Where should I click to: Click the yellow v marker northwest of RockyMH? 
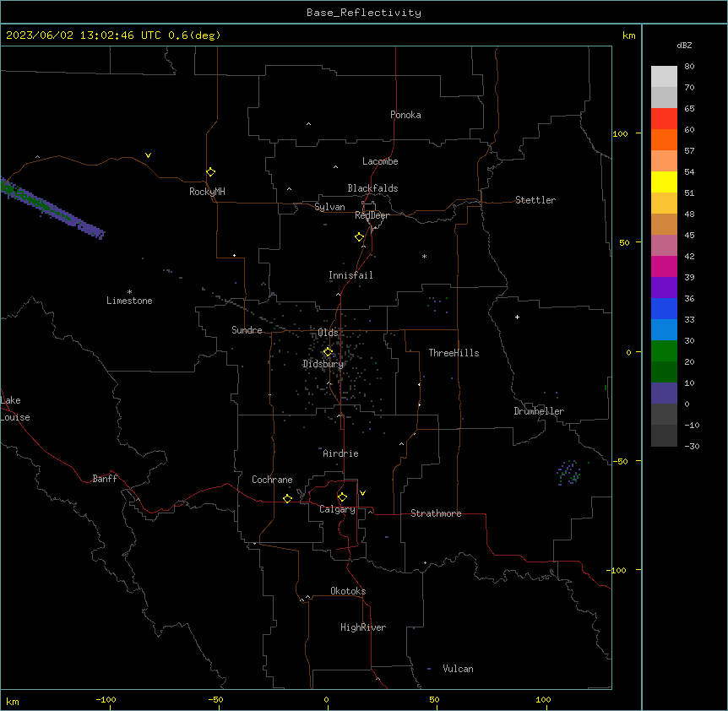click(148, 155)
